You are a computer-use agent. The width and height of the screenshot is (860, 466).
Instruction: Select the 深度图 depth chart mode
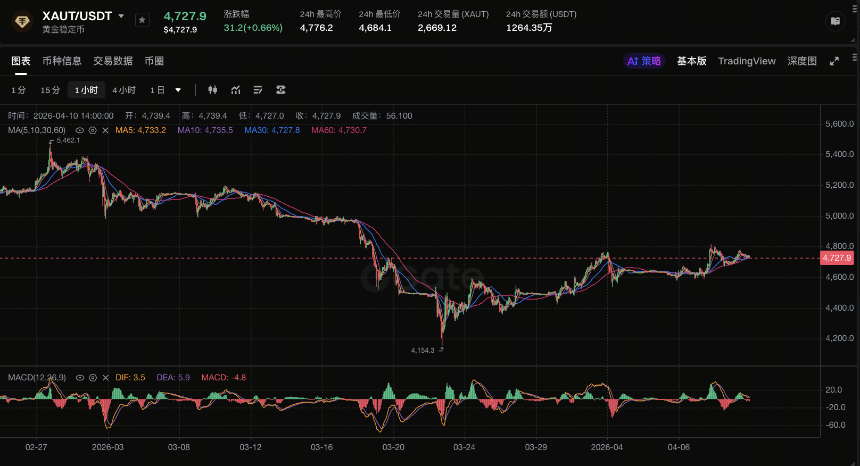click(802, 61)
